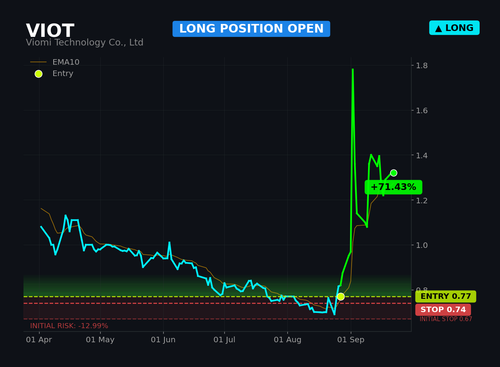Click the INITIAL RISK: -12.99% text
Screen dimensions: 500x367
69,326
